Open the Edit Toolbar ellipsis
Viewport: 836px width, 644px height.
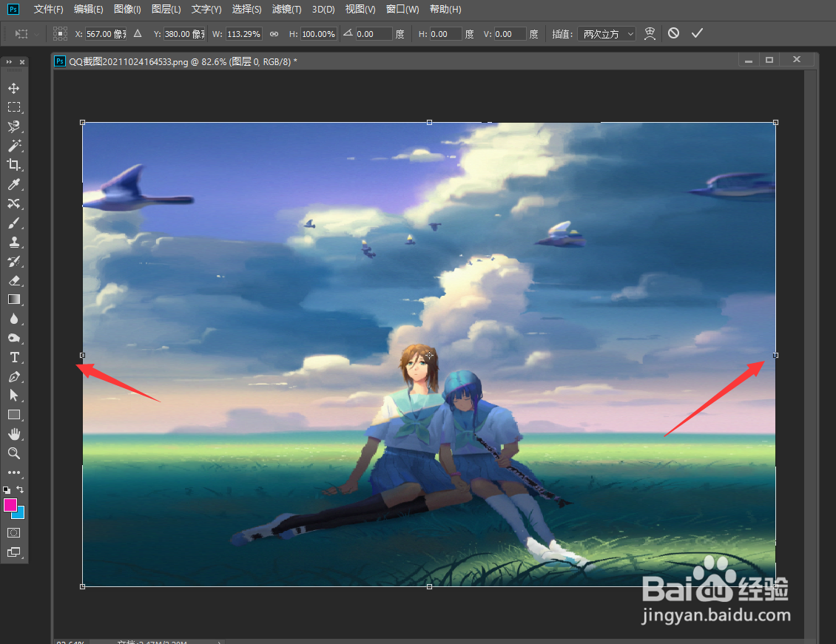click(14, 472)
